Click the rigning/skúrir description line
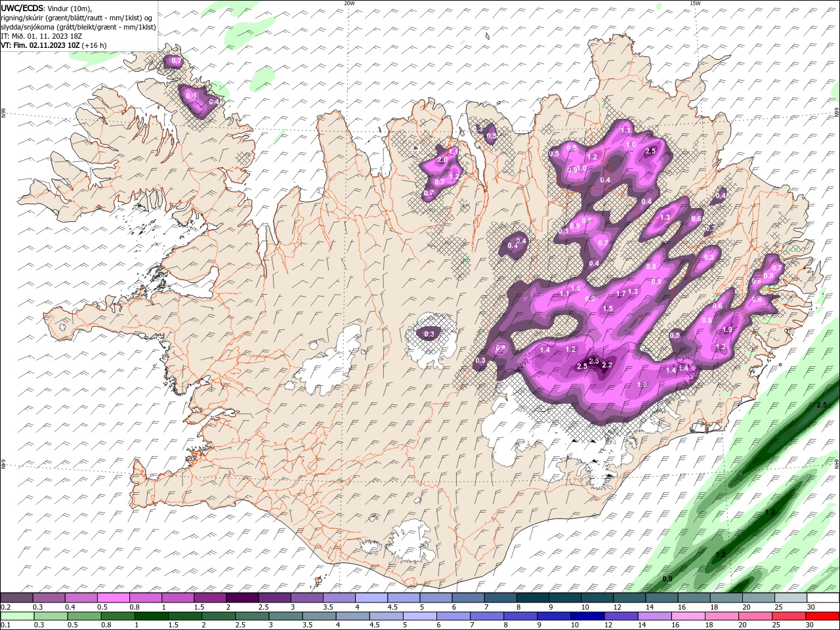This screenshot has width=840, height=630. pos(77,18)
